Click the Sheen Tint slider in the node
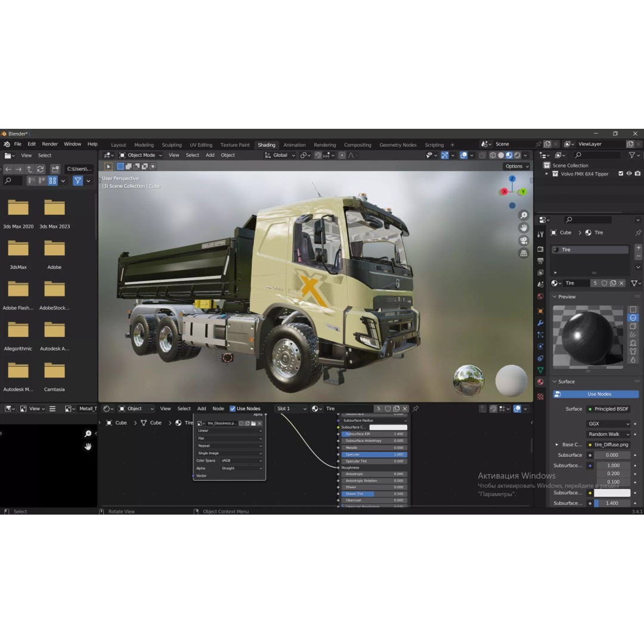Screen dimensions: 644x644 (374, 494)
